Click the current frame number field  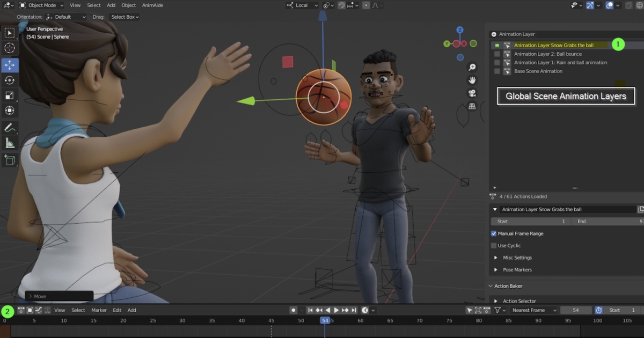pyautogui.click(x=575, y=310)
